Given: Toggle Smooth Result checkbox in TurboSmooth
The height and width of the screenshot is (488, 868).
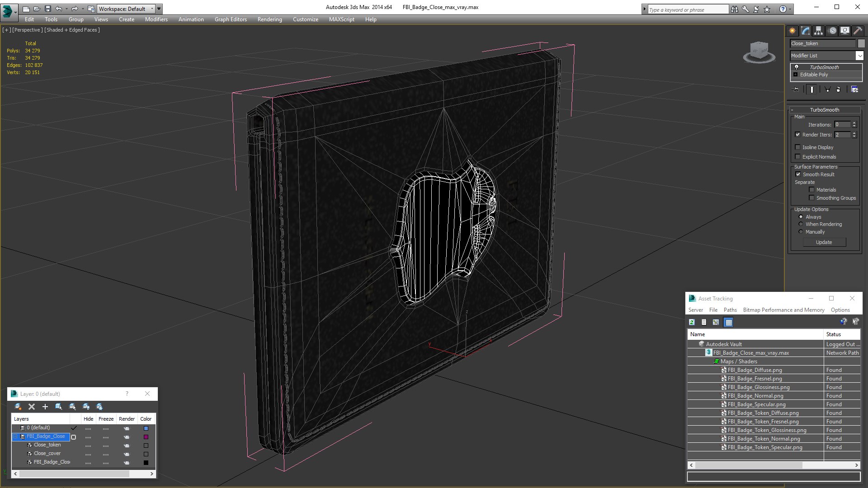Looking at the screenshot, I should coord(798,174).
